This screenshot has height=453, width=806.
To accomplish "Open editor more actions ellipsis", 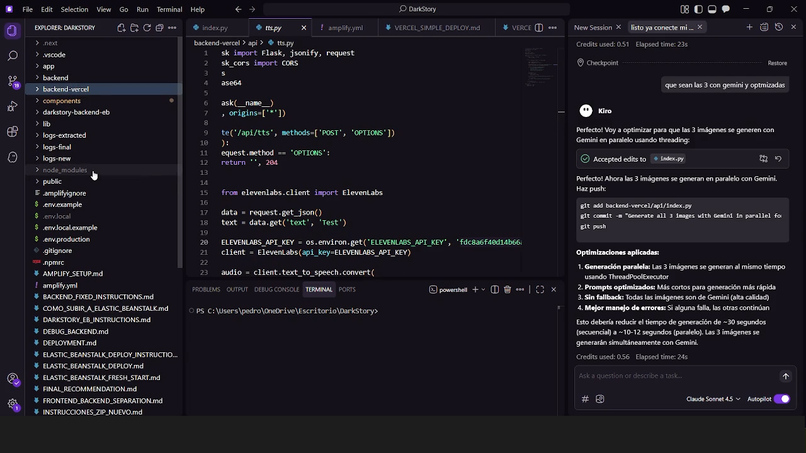I will click(x=553, y=28).
